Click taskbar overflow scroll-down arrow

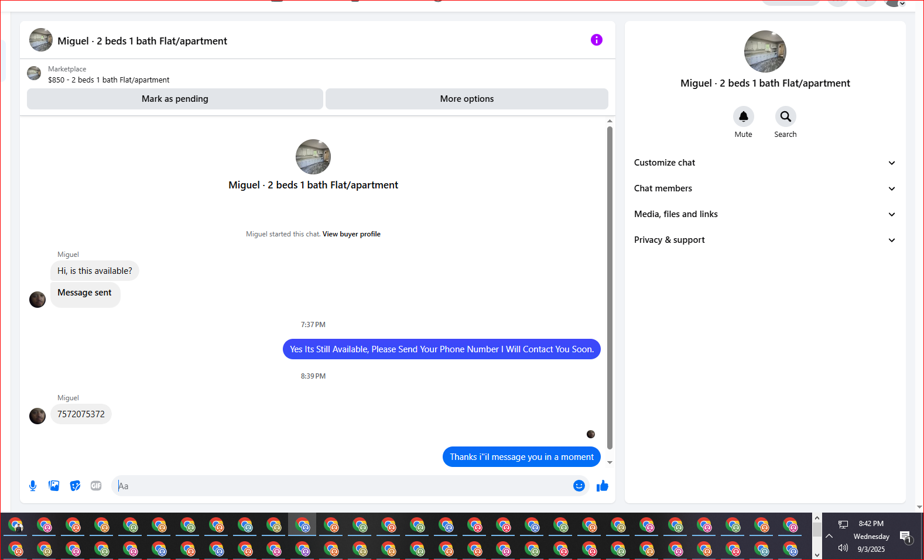(817, 554)
